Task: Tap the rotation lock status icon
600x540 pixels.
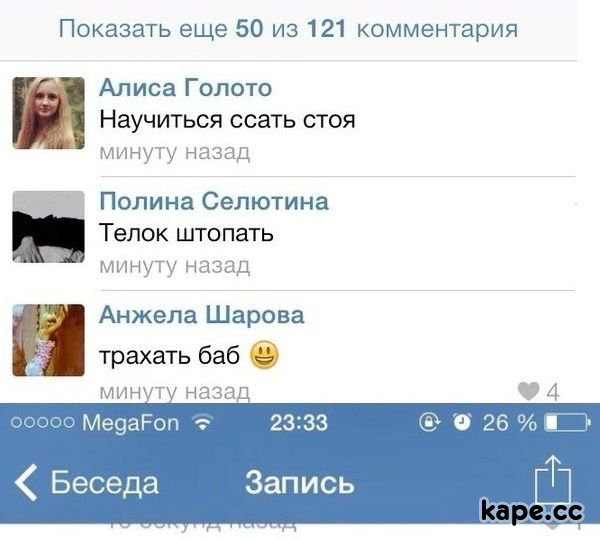Action: point(429,423)
